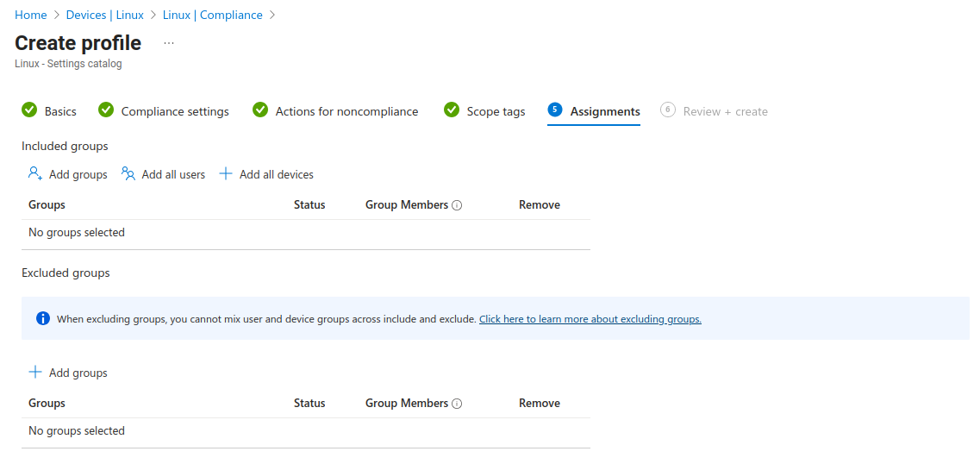Image resolution: width=980 pixels, height=464 pixels.
Task: Open learn more about excluding groups link
Action: point(590,319)
